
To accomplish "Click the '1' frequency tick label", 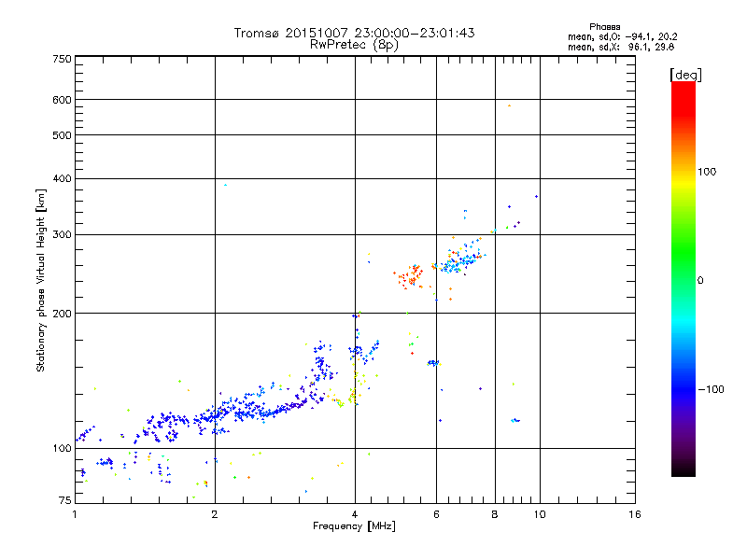I will [x=75, y=514].
